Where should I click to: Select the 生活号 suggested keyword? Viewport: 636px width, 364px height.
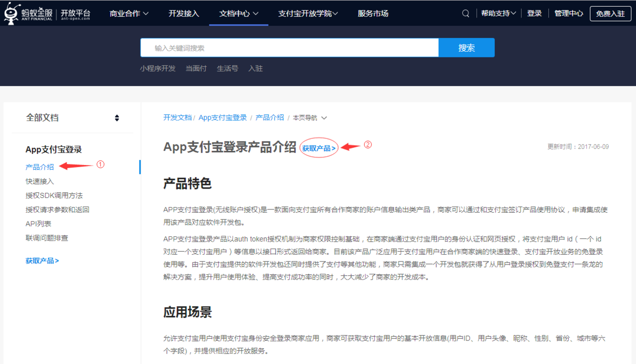[227, 68]
